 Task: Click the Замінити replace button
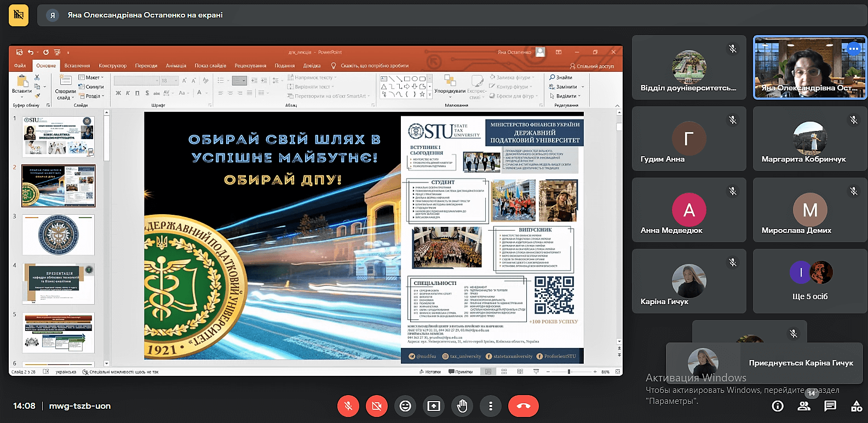567,87
